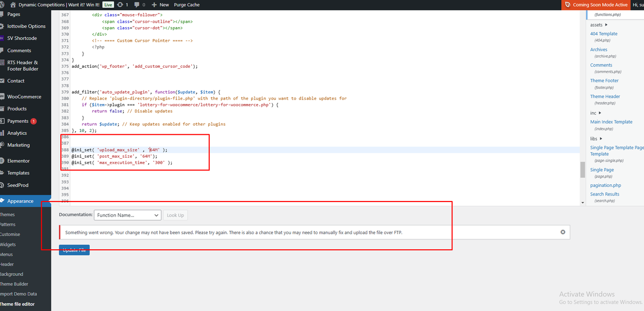644x311 pixels.
Task: Open the Background submenu item
Action: [x=12, y=274]
